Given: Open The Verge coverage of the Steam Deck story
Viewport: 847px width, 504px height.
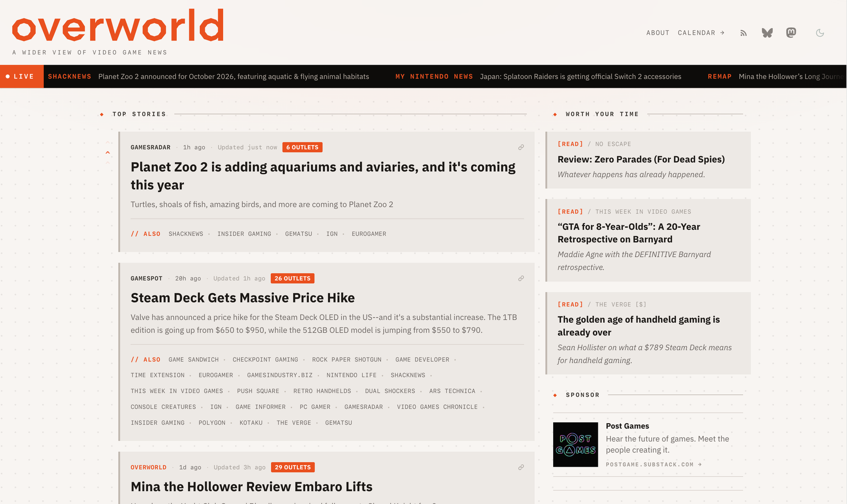Looking at the screenshot, I should (294, 422).
